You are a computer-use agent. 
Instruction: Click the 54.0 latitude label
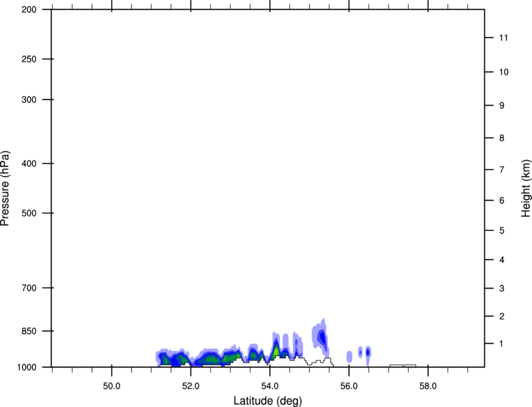click(270, 386)
